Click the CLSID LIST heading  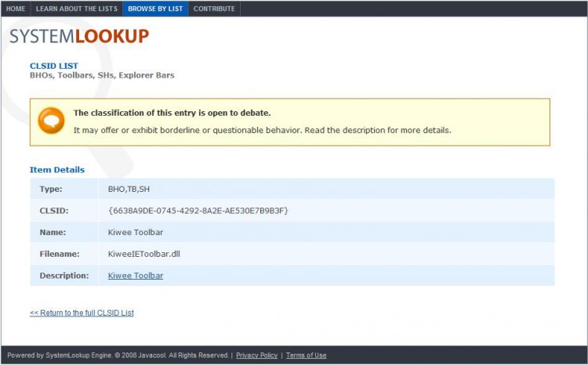54,66
